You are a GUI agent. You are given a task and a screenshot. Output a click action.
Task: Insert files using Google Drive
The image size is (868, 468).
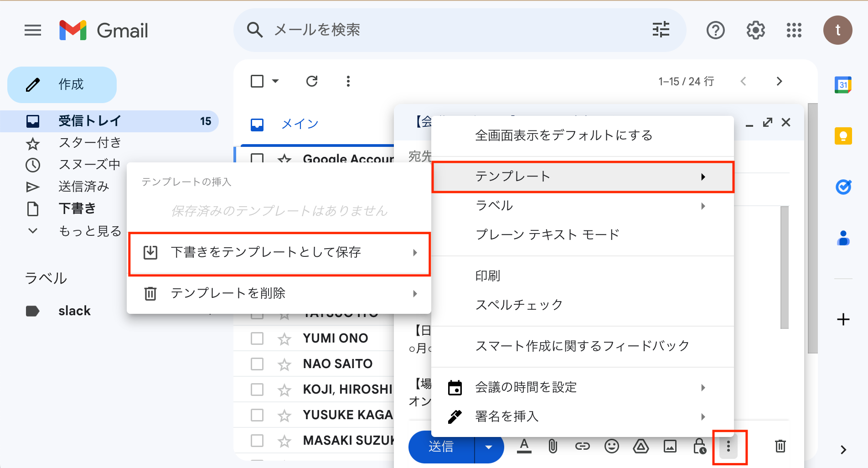pyautogui.click(x=641, y=446)
